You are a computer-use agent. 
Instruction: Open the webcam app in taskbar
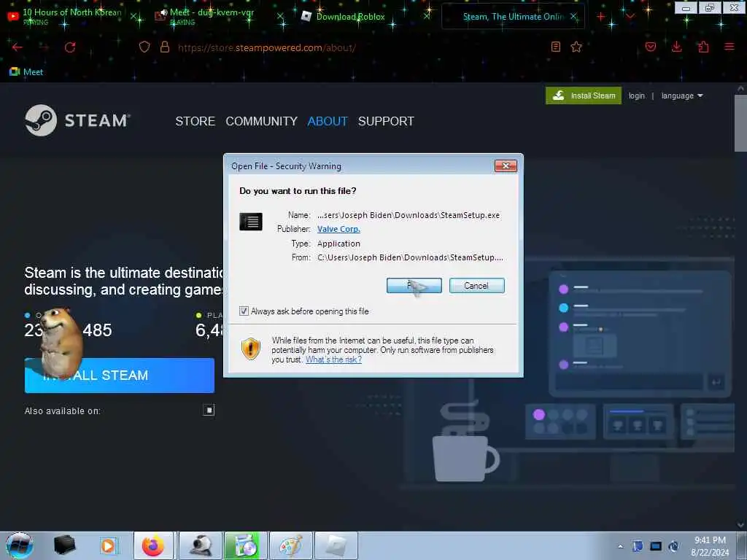200,545
